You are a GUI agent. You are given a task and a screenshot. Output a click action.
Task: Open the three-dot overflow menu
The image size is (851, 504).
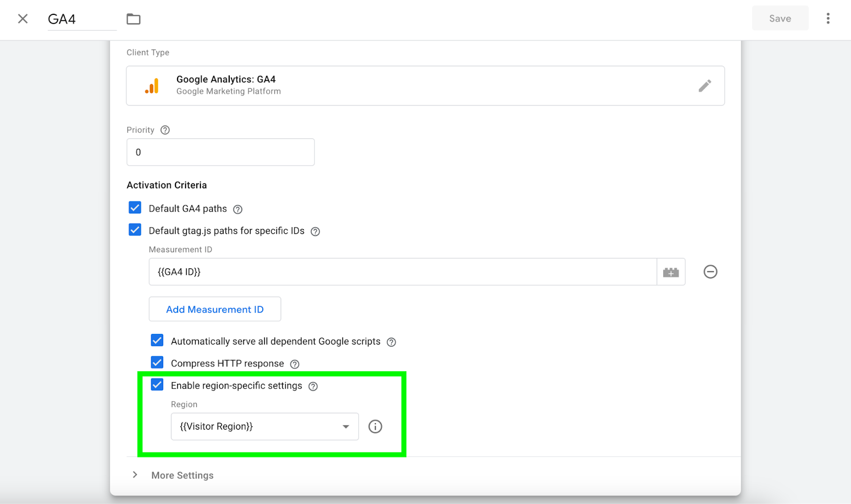(x=828, y=18)
